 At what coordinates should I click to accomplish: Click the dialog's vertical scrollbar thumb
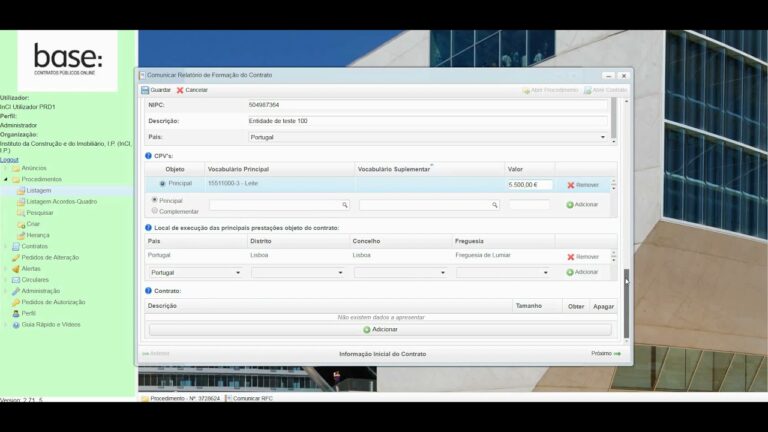(x=626, y=303)
